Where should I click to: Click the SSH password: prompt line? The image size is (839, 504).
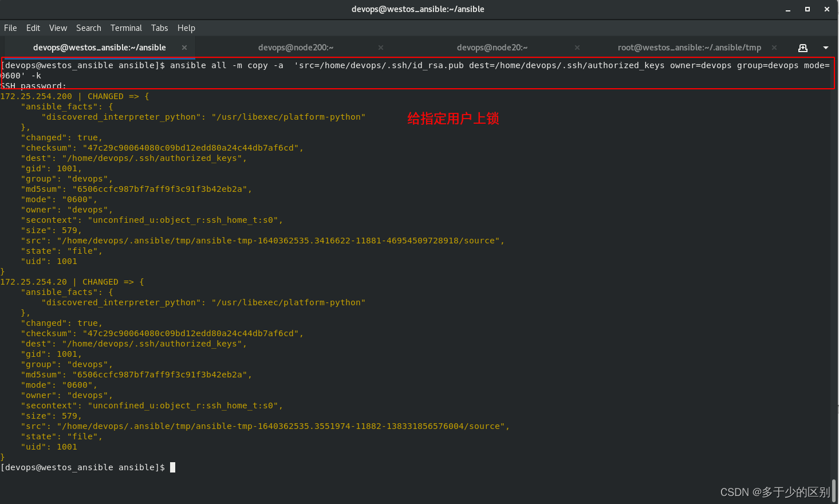click(x=33, y=86)
